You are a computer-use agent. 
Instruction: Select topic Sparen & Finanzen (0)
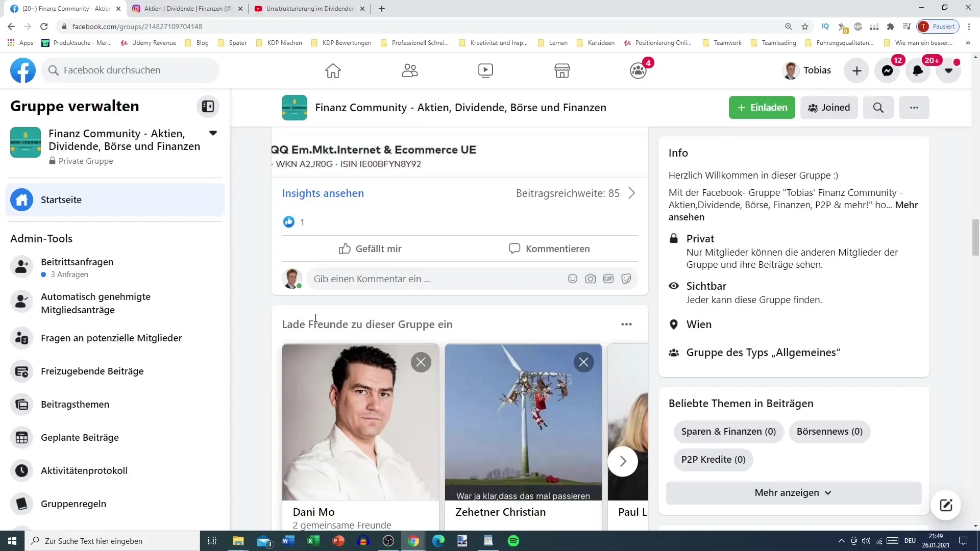point(728,432)
